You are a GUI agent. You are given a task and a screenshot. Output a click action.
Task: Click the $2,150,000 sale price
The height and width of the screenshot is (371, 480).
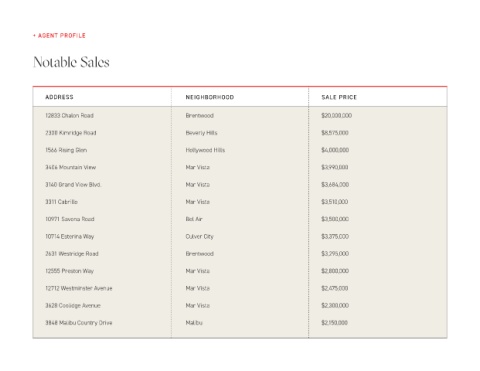click(334, 323)
